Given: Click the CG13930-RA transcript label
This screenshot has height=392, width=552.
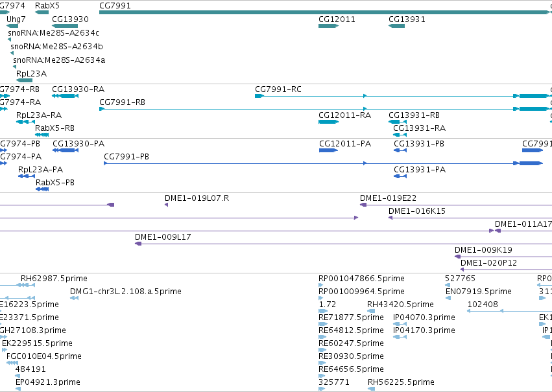Looking at the screenshot, I should point(78,89).
